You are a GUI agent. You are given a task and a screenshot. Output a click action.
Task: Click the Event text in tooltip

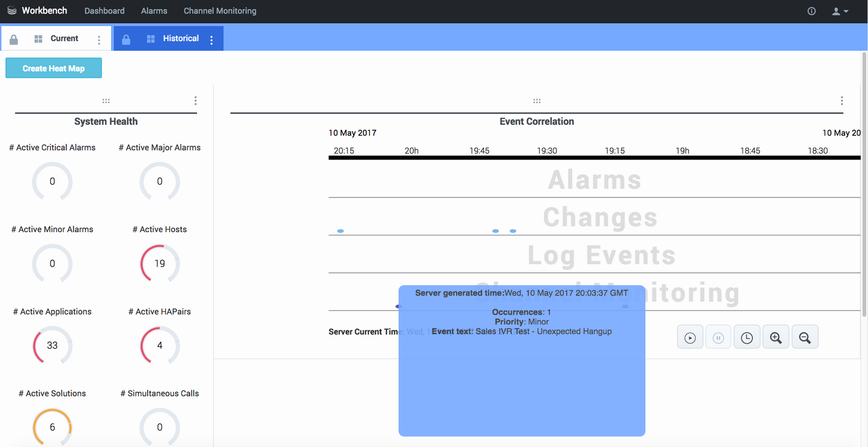pos(522,331)
